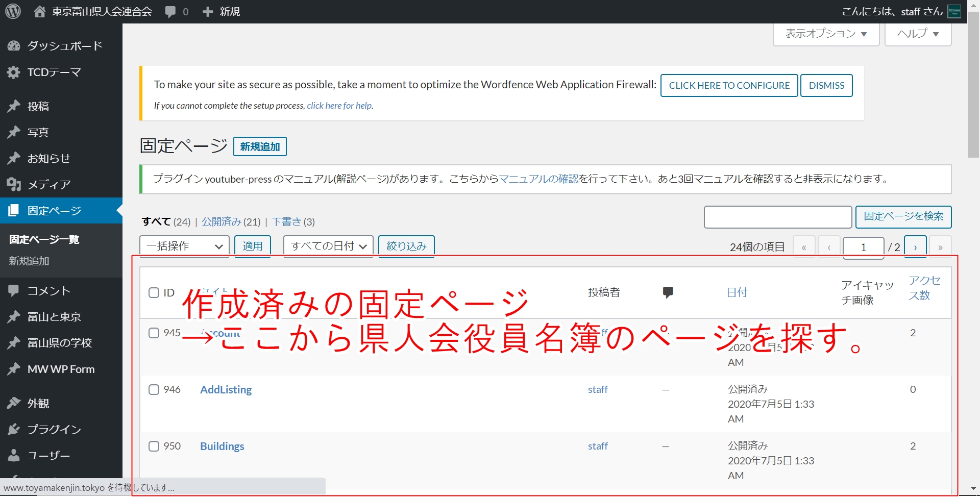
Task: Click the comment bubble column header icon
Action: 668,292
